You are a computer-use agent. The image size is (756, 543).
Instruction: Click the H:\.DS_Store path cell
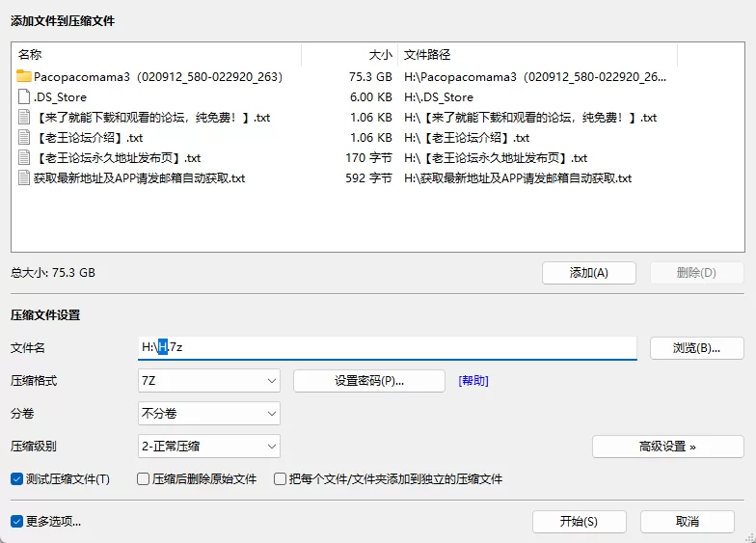click(x=439, y=96)
